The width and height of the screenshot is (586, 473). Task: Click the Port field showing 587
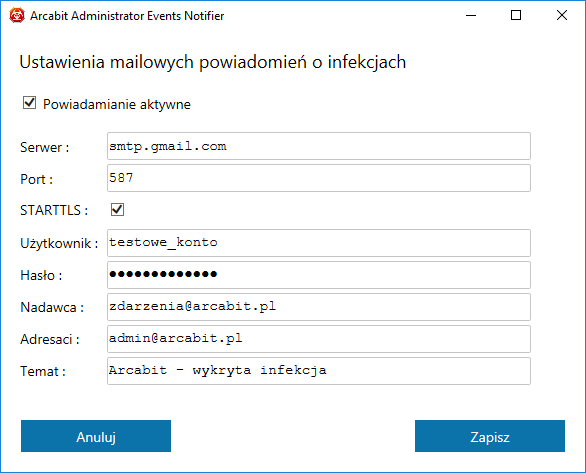(319, 178)
